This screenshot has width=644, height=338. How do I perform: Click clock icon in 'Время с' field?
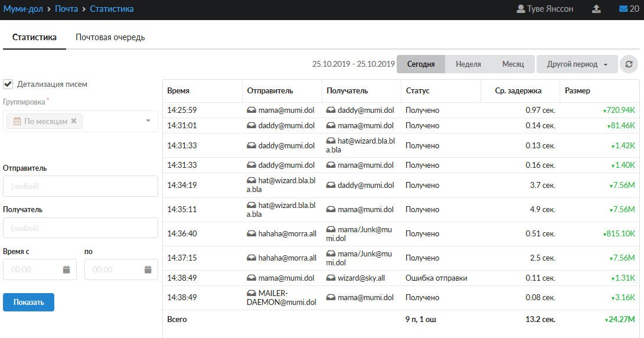click(67, 269)
